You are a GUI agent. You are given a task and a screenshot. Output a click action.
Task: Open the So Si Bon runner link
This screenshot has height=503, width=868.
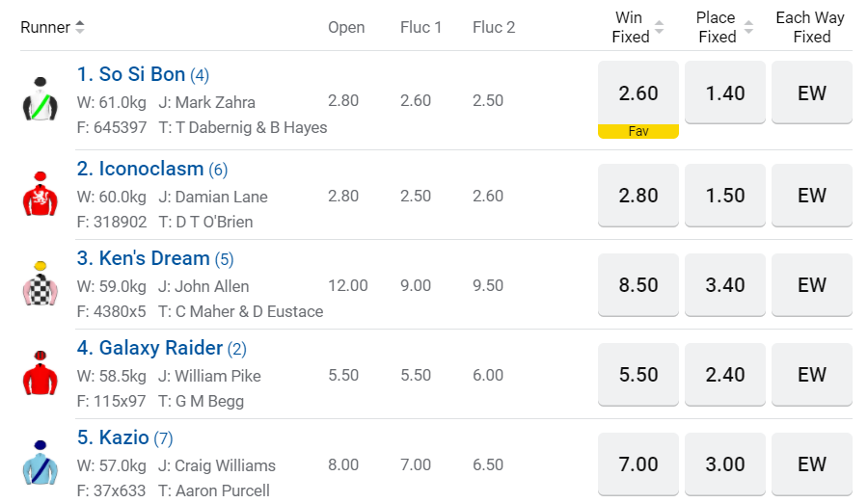click(x=131, y=74)
